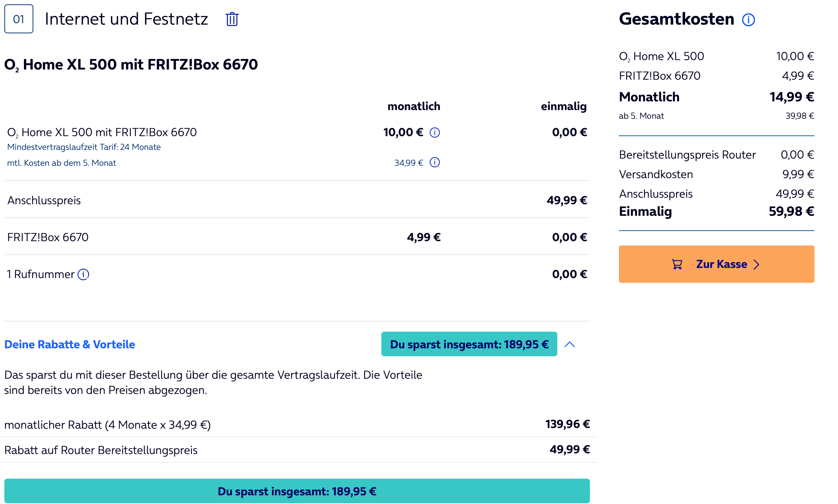Viewport: 838px width, 504px height.
Task: Click Monatlich 14,99 € total in summary
Action: [716, 97]
